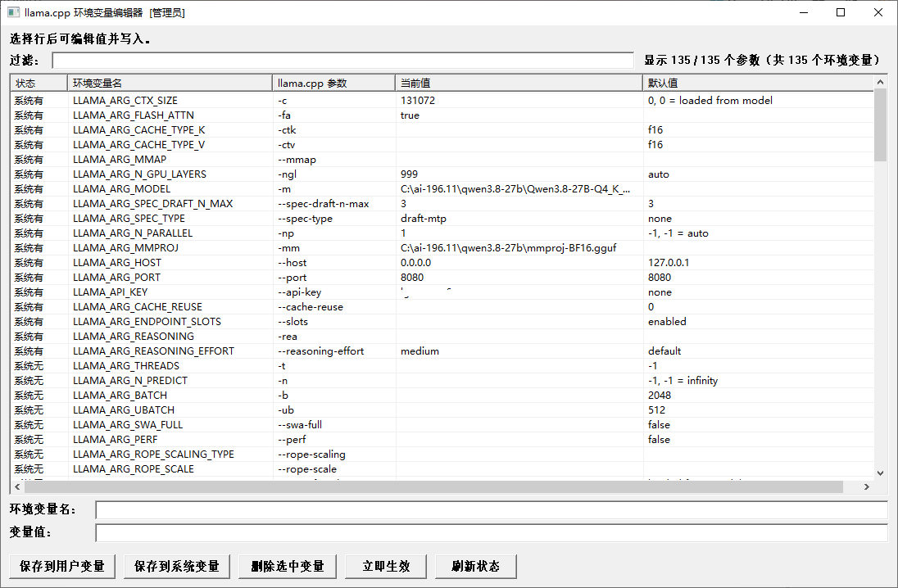Select LLAMA_ARG_ENDPOINT_SLOTS row

click(442, 322)
